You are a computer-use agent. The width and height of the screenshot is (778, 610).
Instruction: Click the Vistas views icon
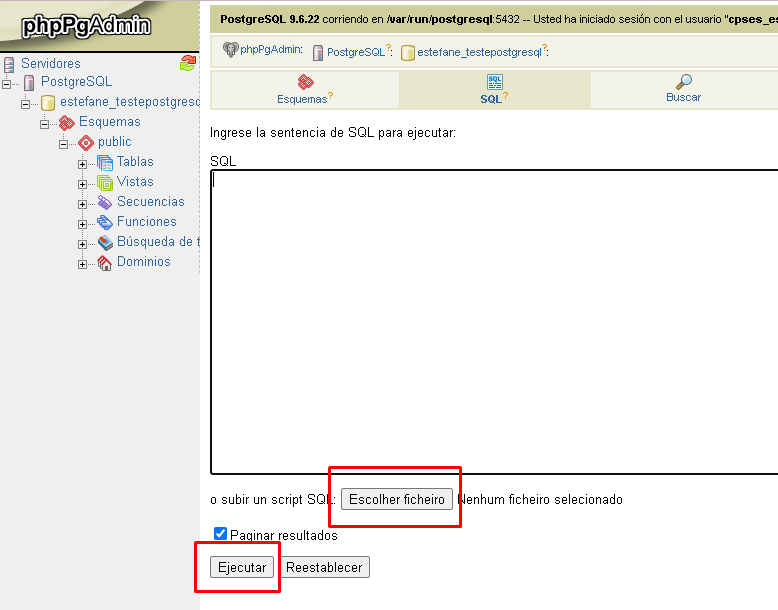[x=105, y=183]
